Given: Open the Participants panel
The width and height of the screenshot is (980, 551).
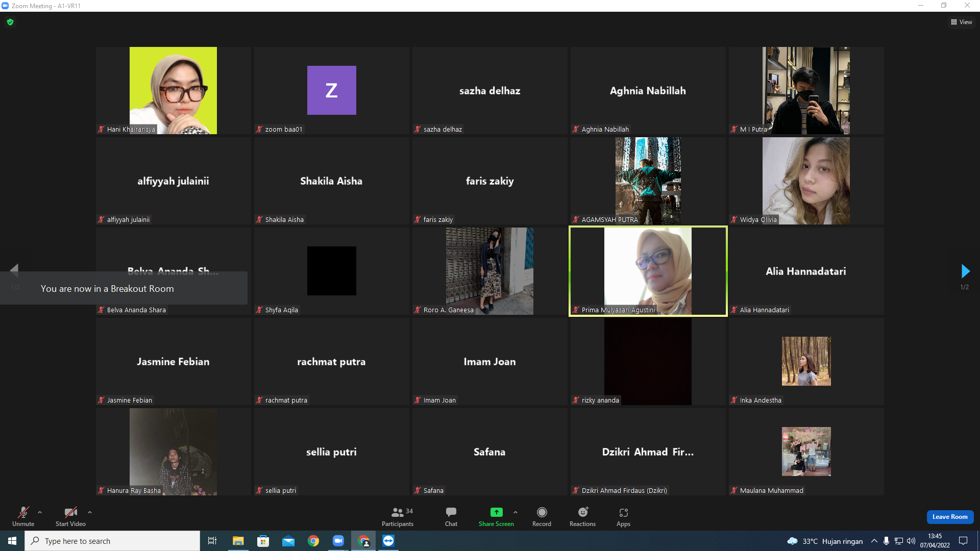Looking at the screenshot, I should (398, 516).
